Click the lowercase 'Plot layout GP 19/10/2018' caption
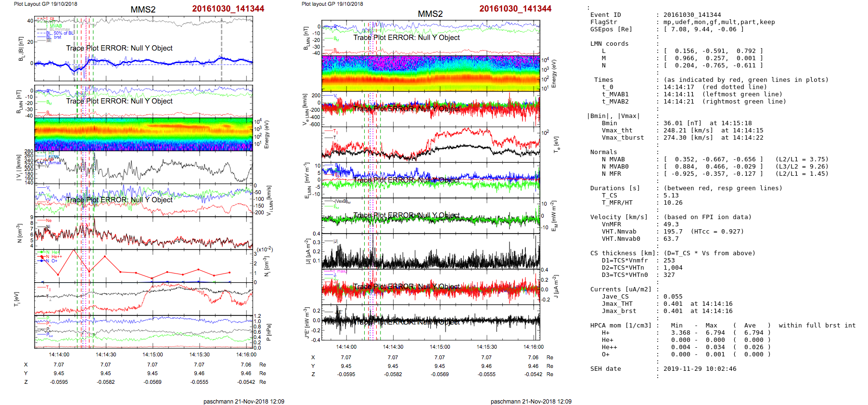 (332, 4)
